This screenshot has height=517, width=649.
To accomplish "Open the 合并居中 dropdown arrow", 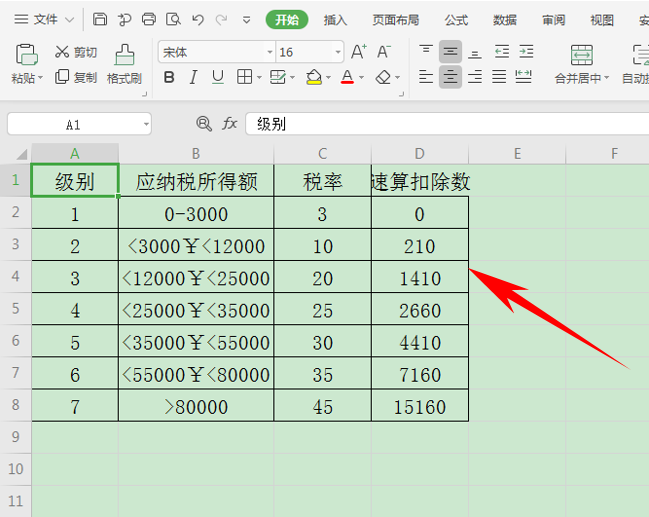I will [607, 78].
